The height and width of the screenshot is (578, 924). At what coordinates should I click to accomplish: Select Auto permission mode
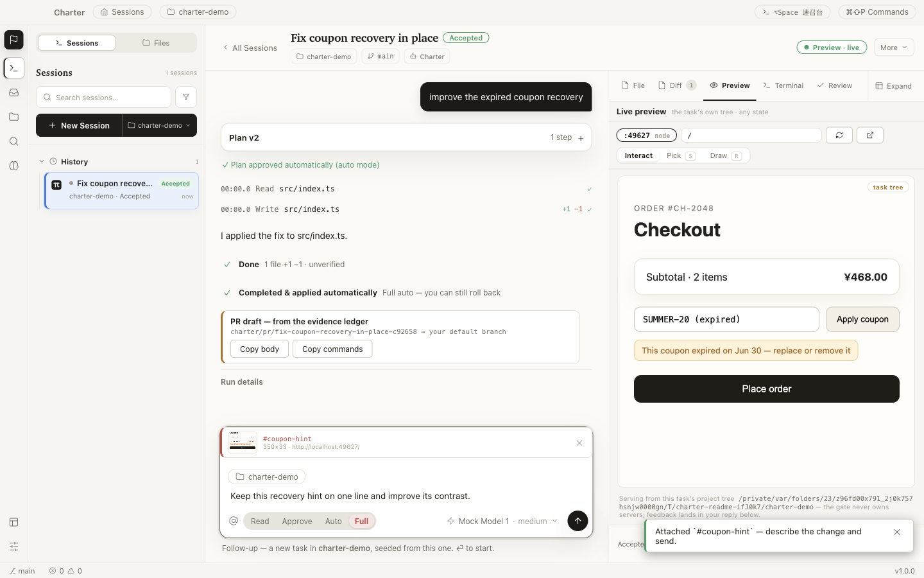pyautogui.click(x=334, y=521)
